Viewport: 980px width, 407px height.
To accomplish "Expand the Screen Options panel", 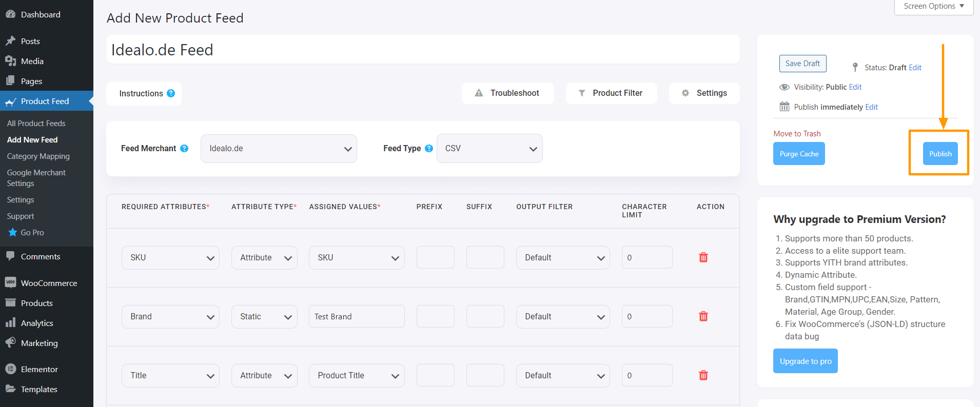I will (933, 7).
